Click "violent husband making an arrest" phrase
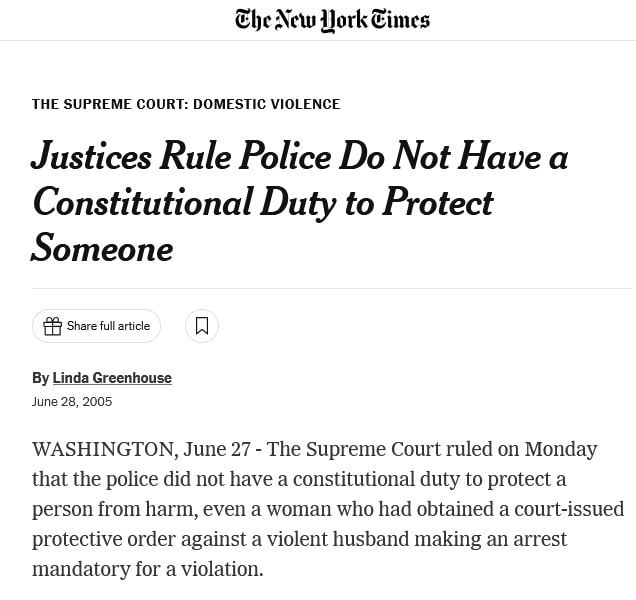 pyautogui.click(x=417, y=539)
